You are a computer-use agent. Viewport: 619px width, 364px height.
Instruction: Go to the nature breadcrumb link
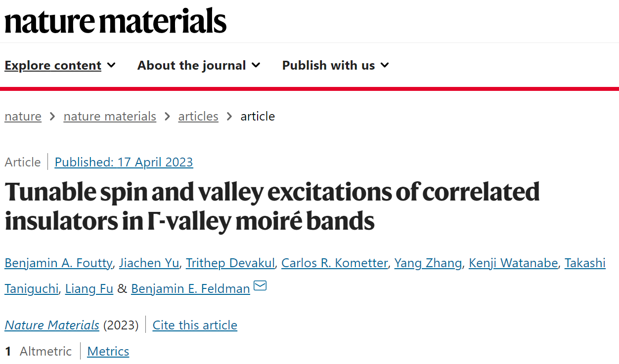[x=23, y=117]
